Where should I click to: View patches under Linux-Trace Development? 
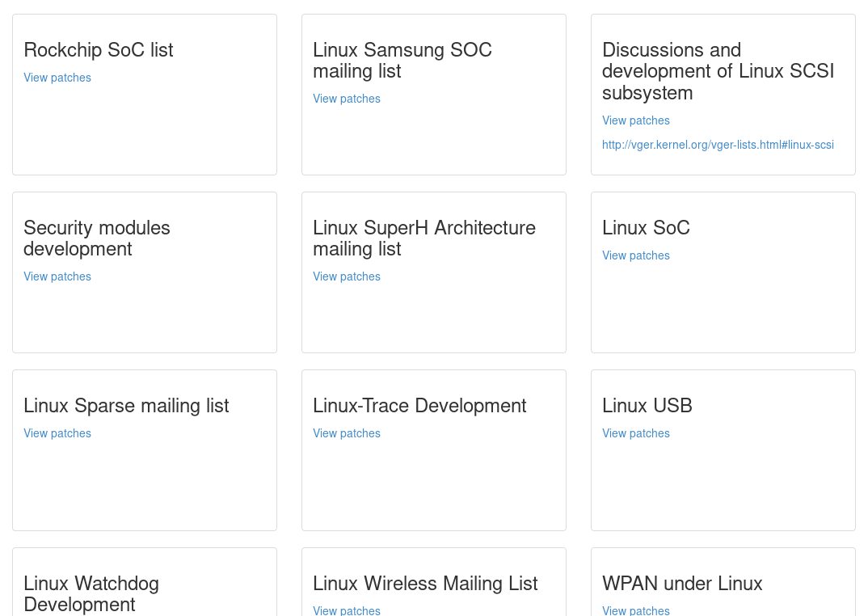[x=347, y=433]
